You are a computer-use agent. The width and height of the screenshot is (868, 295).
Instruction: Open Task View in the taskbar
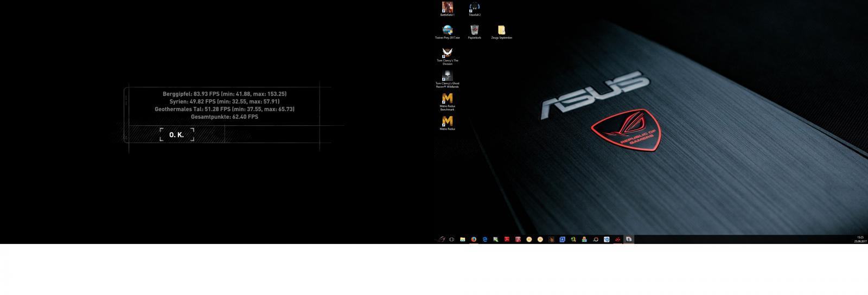451,239
